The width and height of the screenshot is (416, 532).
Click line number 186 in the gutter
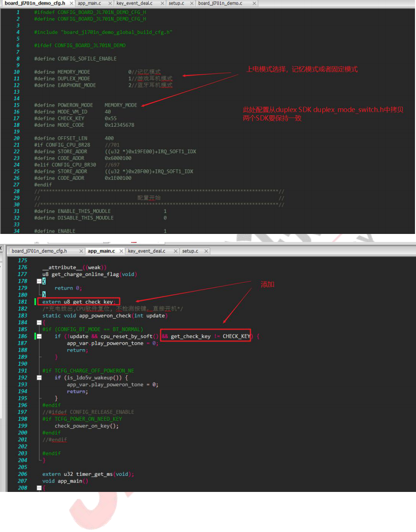coord(23,336)
